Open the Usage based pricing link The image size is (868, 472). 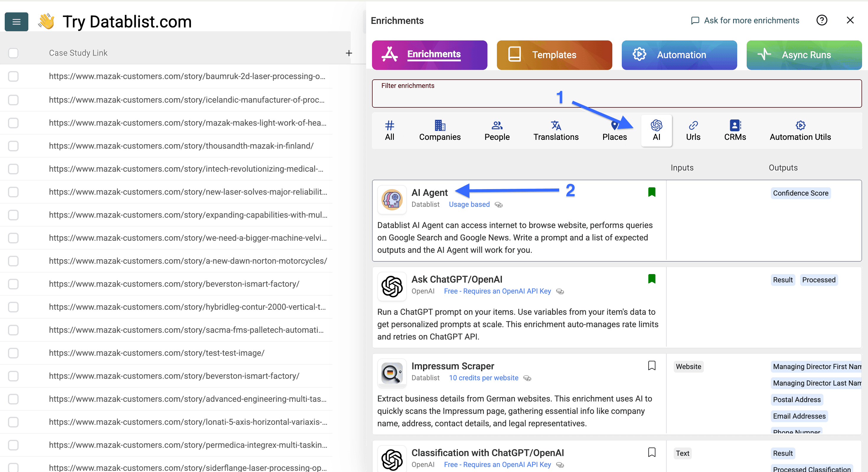pos(469,204)
